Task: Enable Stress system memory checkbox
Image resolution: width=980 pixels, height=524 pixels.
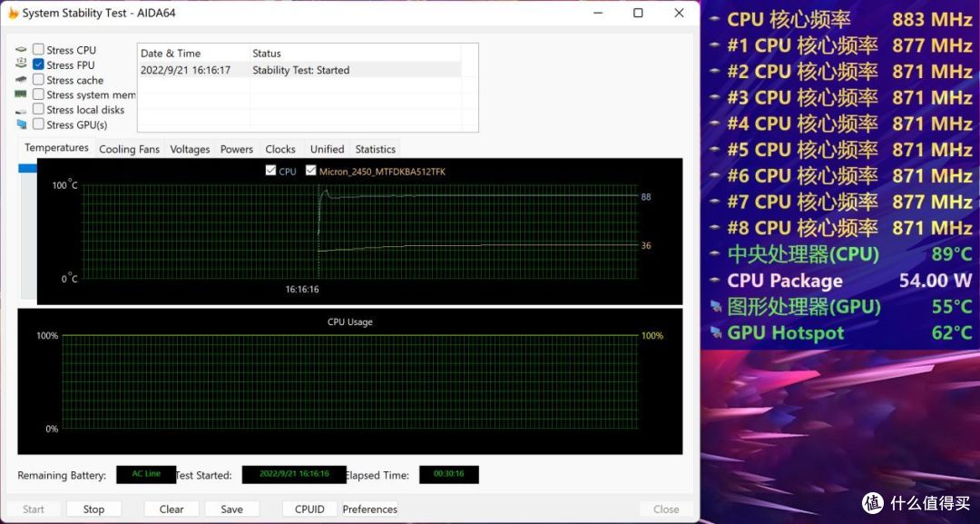Action: 38,94
